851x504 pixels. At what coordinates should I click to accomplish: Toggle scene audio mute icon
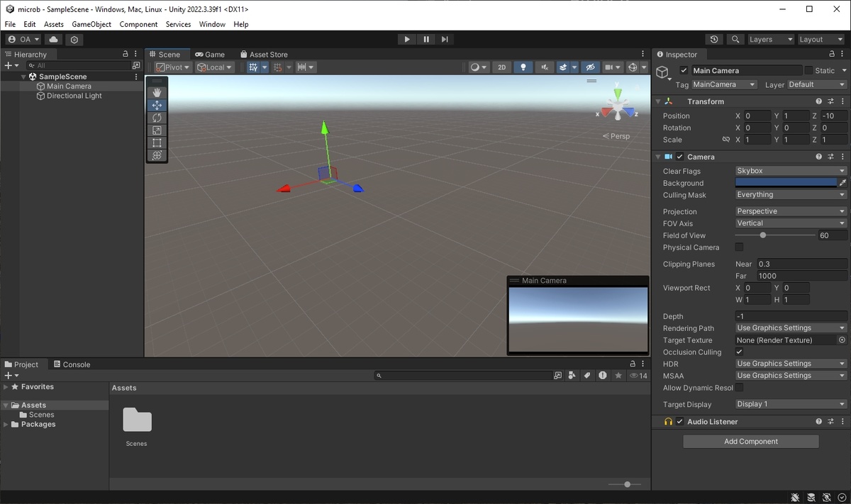tap(544, 67)
